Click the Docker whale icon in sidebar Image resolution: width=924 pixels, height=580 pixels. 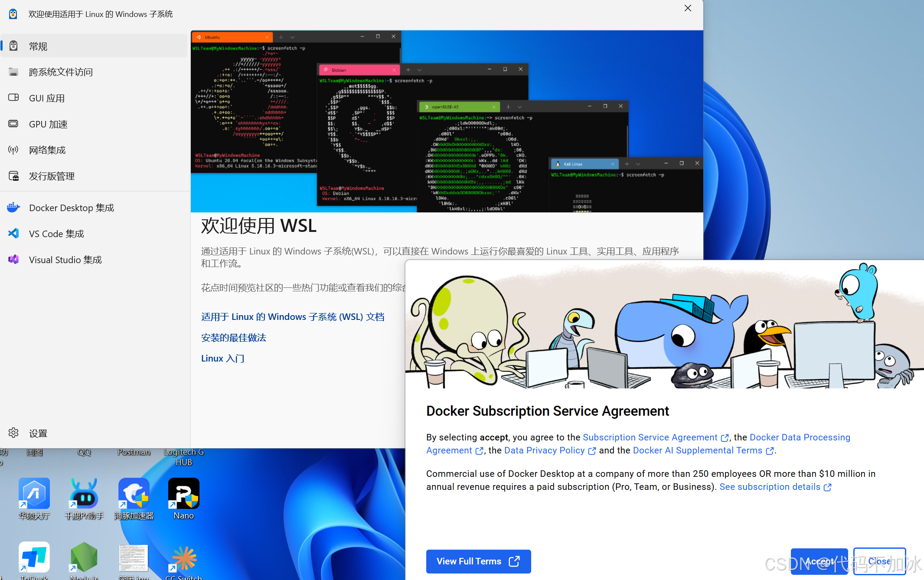coord(13,208)
